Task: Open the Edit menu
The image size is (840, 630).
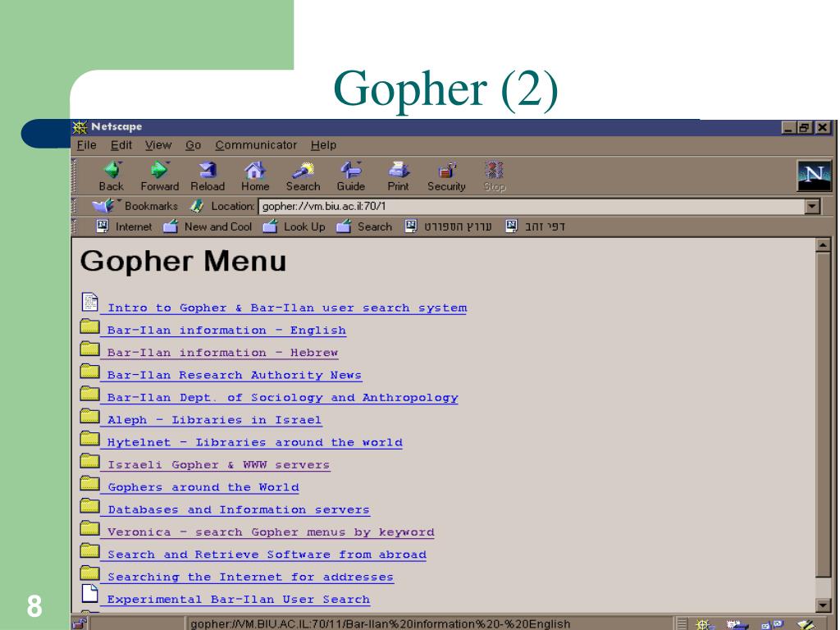Action: pyautogui.click(x=121, y=145)
